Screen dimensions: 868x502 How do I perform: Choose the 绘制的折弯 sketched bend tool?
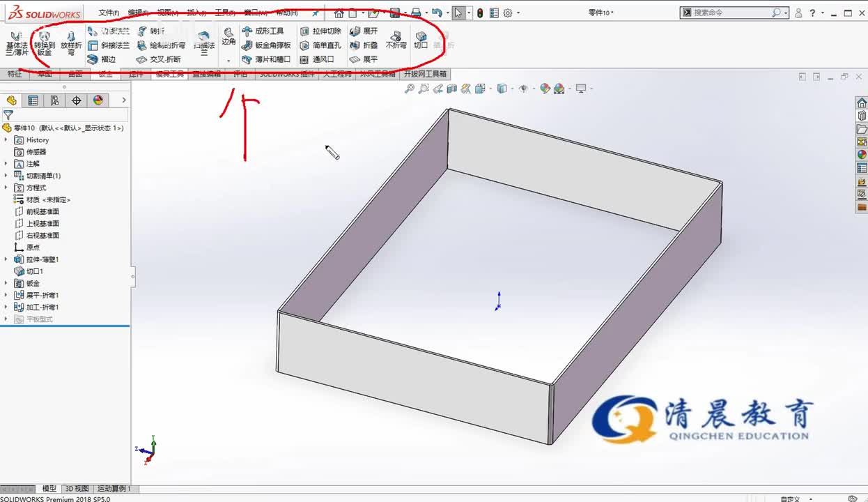161,45
